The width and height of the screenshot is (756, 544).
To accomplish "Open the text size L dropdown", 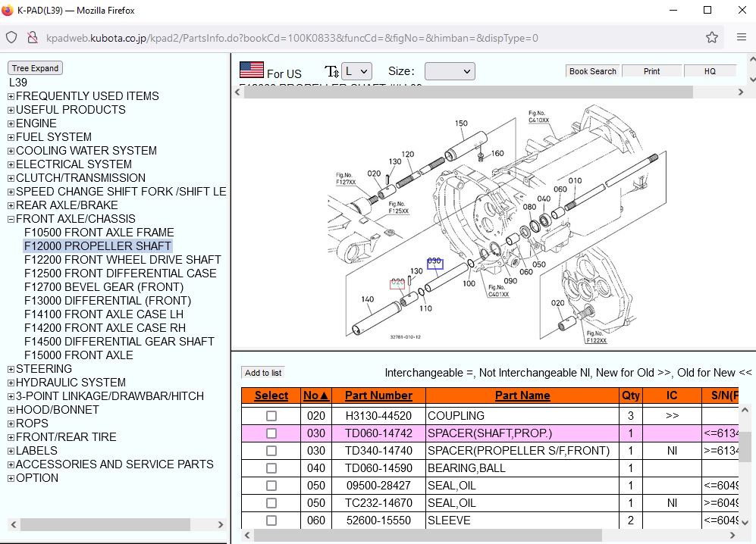I will (x=356, y=71).
